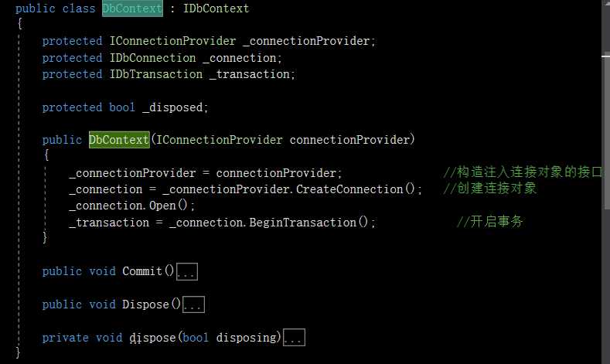This screenshot has height=364, width=610.
Task: Click the highlighted DbContext class name
Action: (x=132, y=9)
